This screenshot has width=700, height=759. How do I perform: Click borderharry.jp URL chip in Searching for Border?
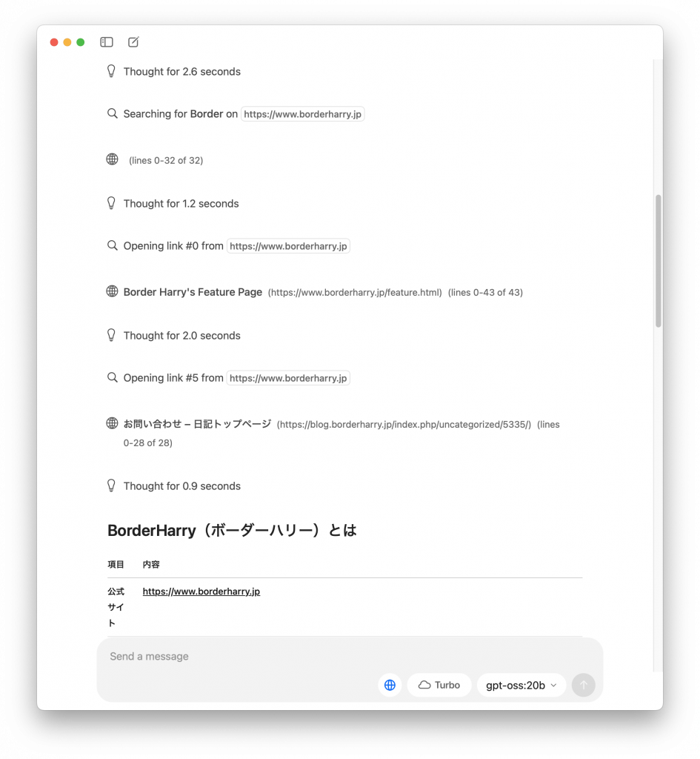pyautogui.click(x=302, y=114)
